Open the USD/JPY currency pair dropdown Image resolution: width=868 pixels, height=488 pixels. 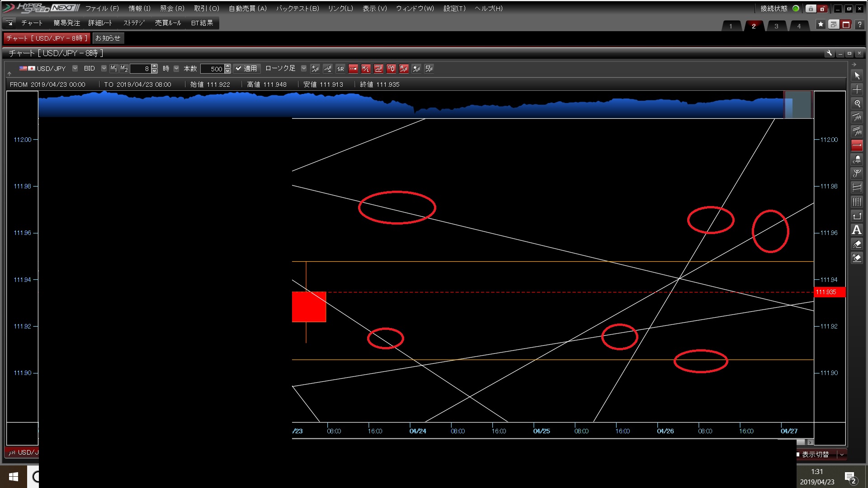(75, 69)
